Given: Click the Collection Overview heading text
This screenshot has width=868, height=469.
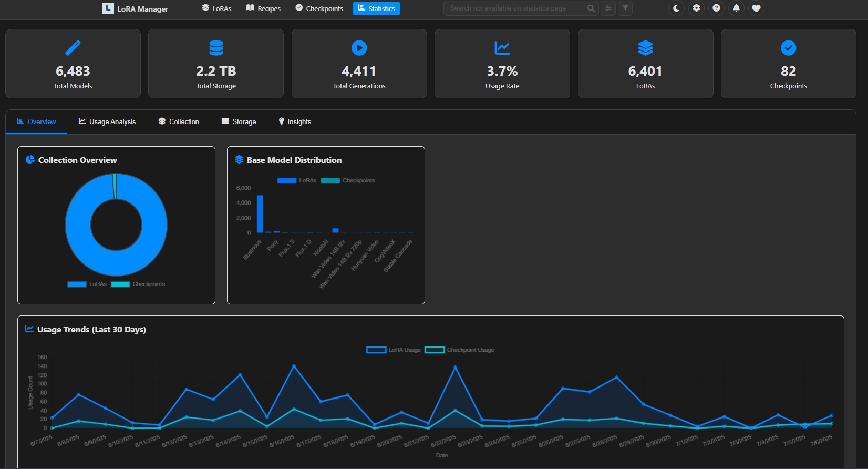Looking at the screenshot, I should pyautogui.click(x=78, y=160).
